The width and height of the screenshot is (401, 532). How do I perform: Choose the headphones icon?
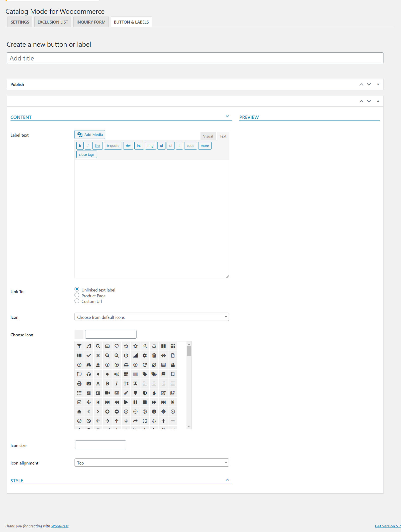coord(89,374)
